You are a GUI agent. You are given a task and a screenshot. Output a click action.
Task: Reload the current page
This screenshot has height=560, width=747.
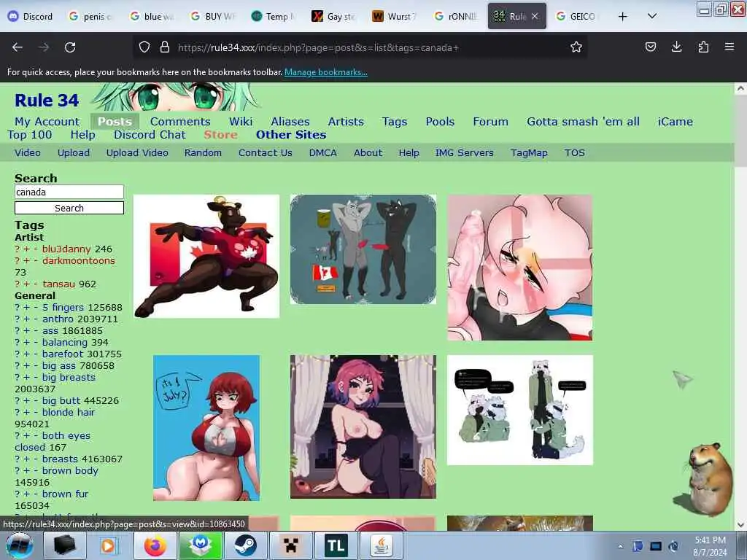(70, 47)
